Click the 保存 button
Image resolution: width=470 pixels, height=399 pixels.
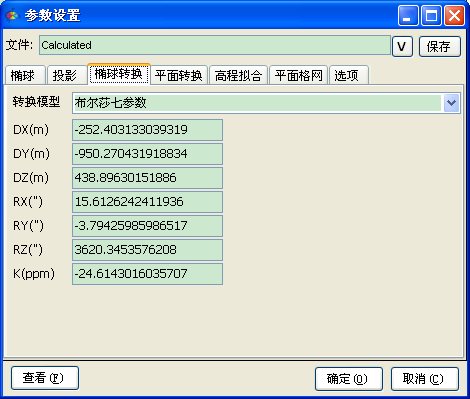point(440,46)
